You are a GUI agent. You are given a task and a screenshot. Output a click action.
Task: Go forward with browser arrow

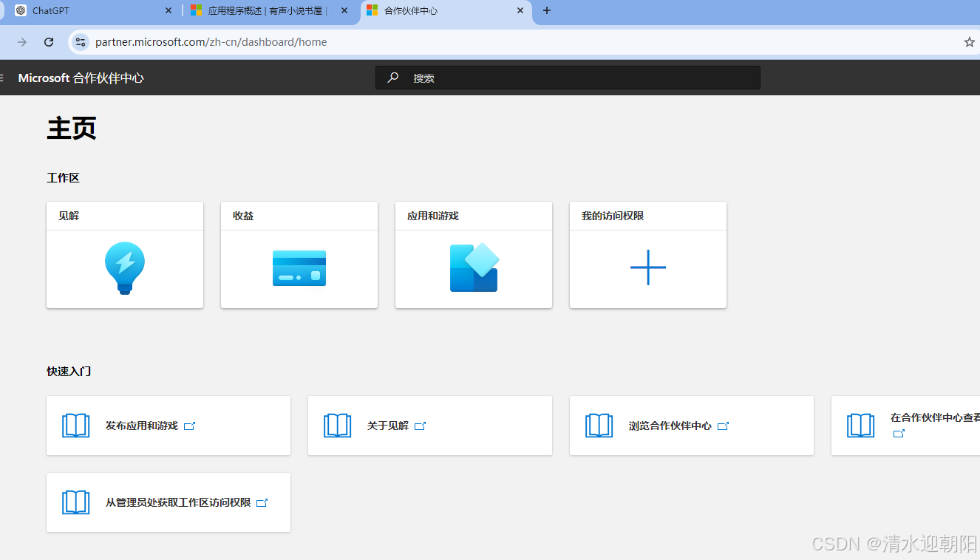point(22,42)
